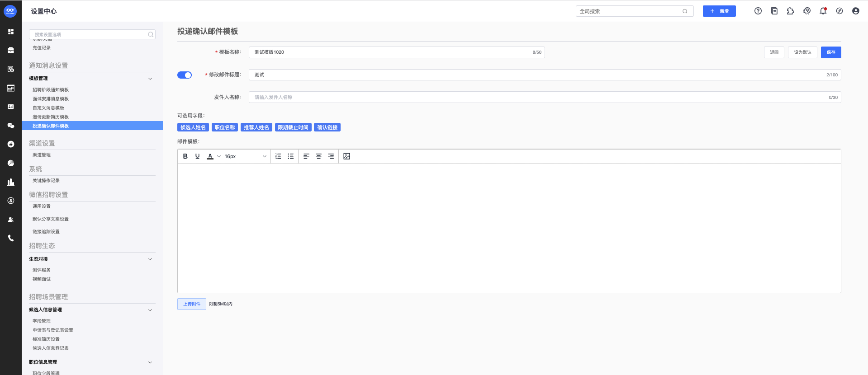The image size is (868, 375).
Task: Select 投递确认邮件模板 in sidebar
Action: tap(92, 126)
